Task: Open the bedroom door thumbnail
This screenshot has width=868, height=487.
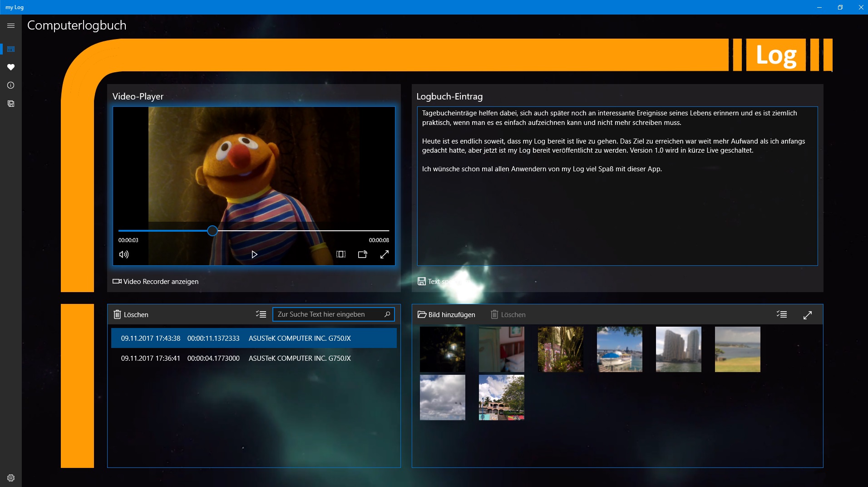Action: point(502,349)
